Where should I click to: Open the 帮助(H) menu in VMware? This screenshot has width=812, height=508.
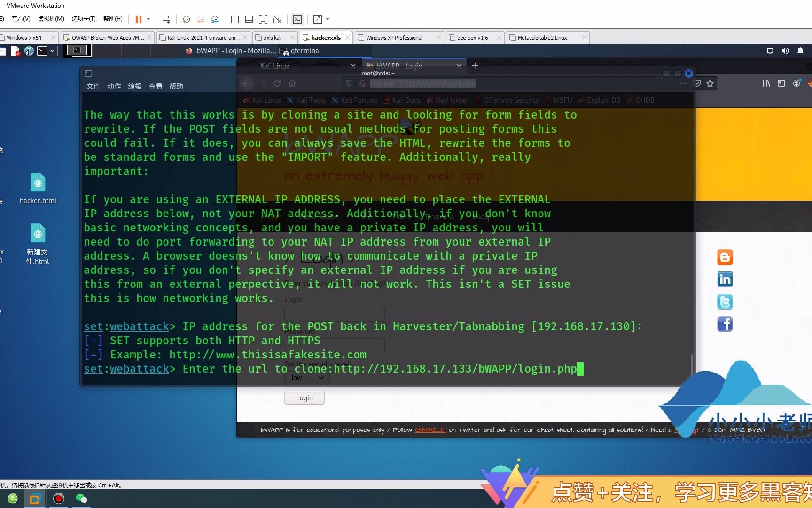point(113,19)
